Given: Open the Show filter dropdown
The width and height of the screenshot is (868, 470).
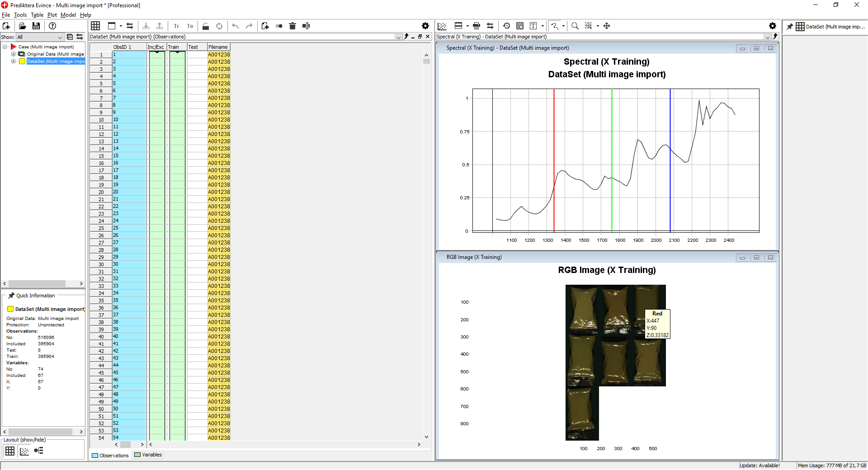Looking at the screenshot, I should (x=60, y=37).
